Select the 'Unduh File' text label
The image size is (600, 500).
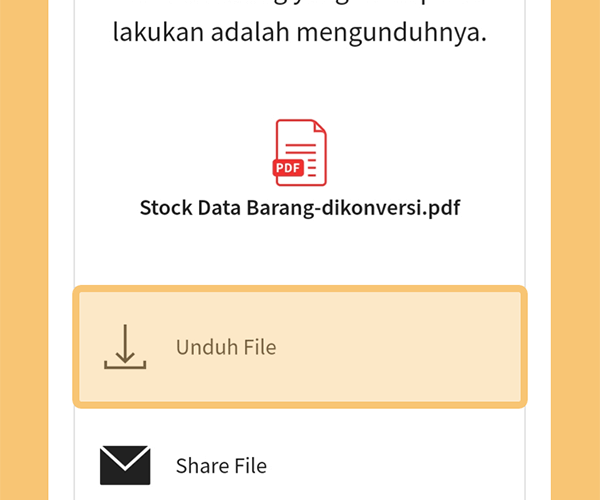(x=226, y=347)
